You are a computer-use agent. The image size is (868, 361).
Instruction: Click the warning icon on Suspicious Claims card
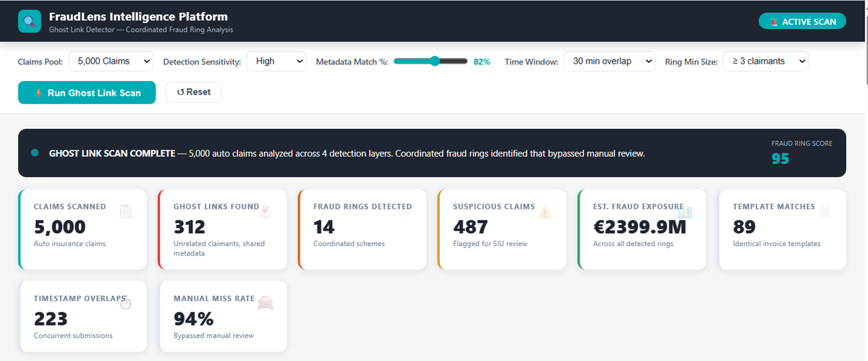(x=545, y=211)
